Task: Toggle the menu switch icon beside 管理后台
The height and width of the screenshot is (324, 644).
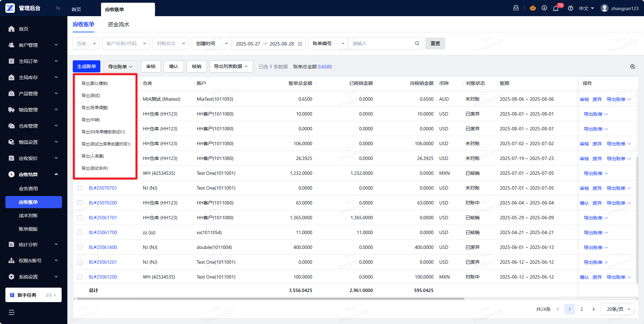Action: point(58,8)
